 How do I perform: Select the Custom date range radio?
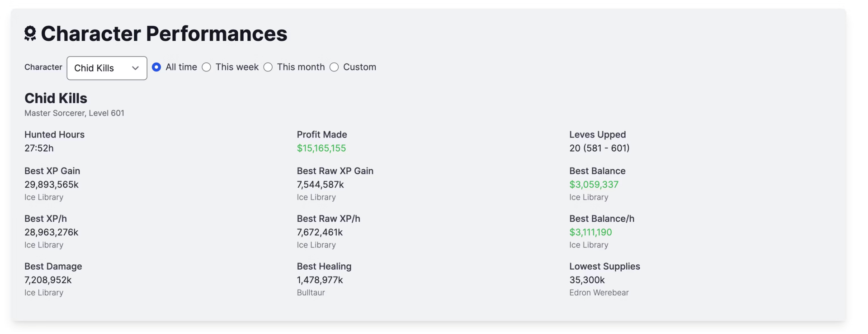(x=334, y=67)
